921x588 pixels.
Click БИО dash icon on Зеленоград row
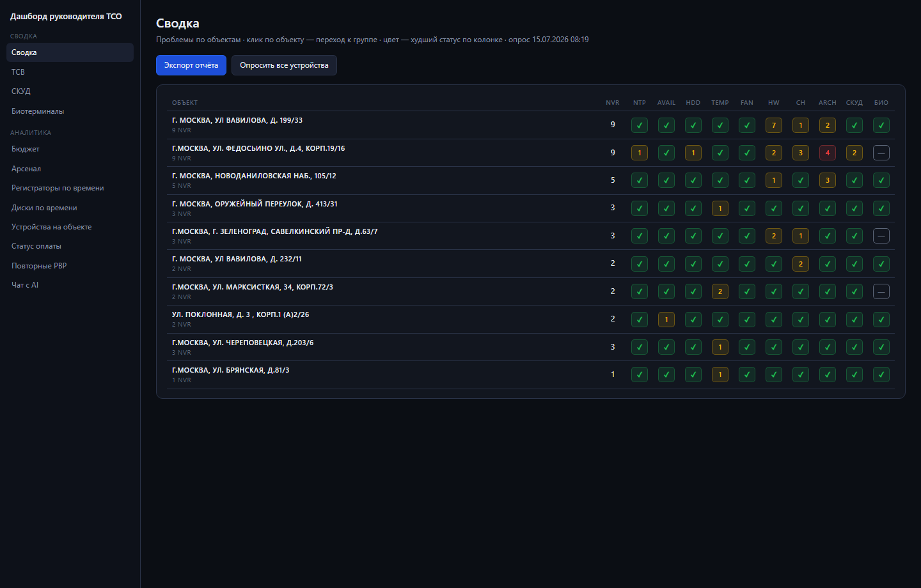click(x=881, y=236)
